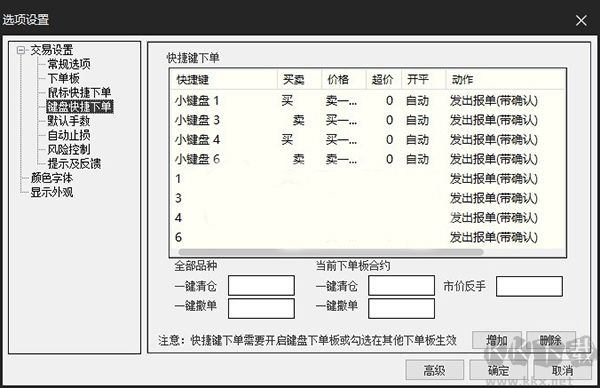Close the 选项设置 dialog
600x388 pixels.
[581, 20]
